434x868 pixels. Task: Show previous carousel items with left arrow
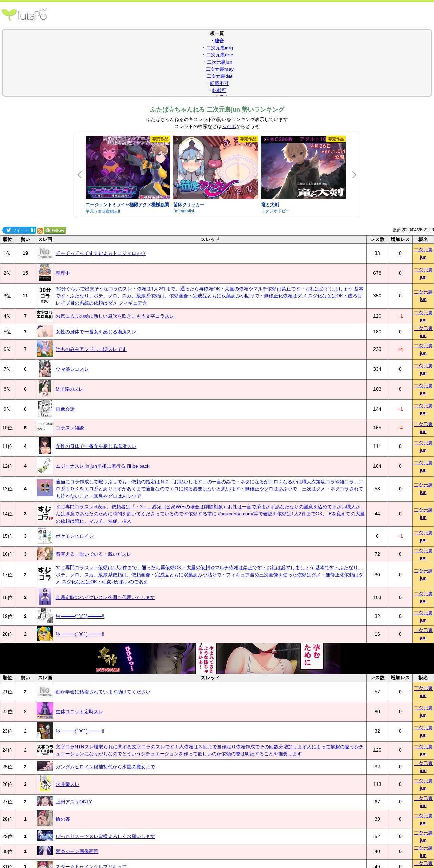point(80,175)
